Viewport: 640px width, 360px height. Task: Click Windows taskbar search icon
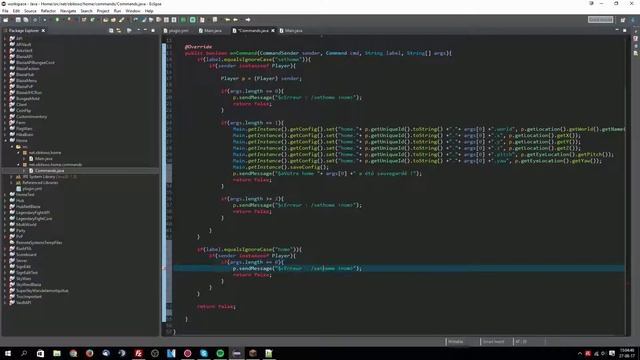[24, 353]
